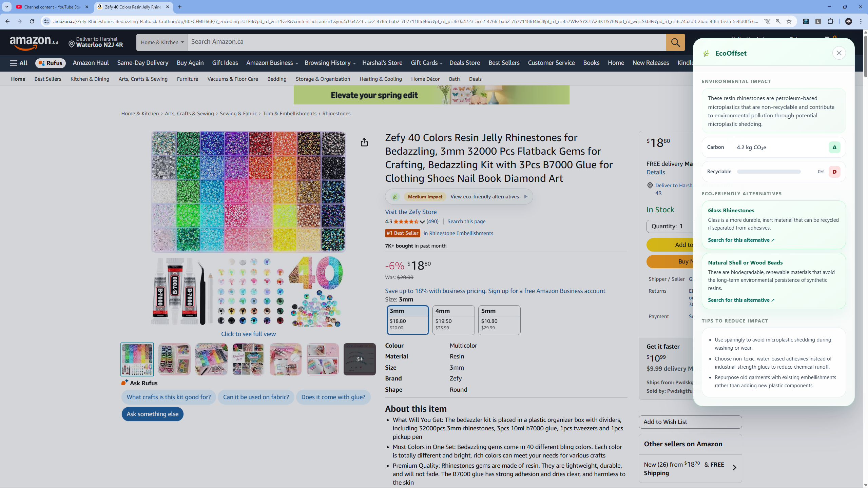
Task: Click the Recyclable progress bar
Action: (768, 172)
